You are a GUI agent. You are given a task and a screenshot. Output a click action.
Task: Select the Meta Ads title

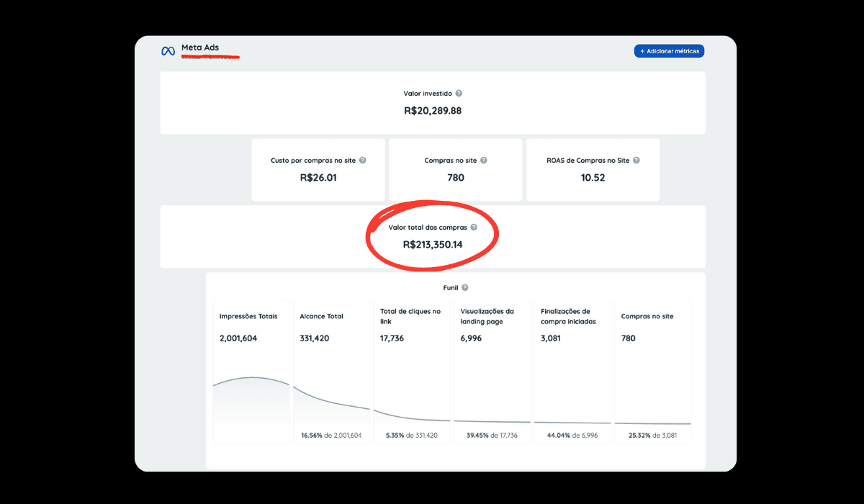tap(200, 48)
